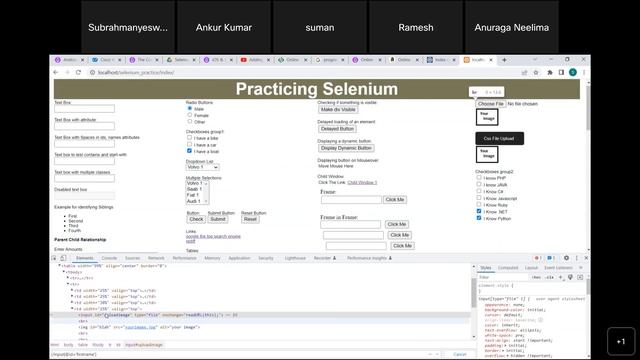Check the I know PHP checkbox

click(479, 178)
